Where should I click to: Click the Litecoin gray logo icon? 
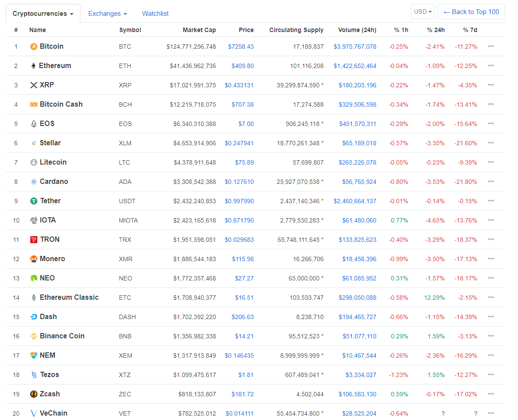[34, 162]
